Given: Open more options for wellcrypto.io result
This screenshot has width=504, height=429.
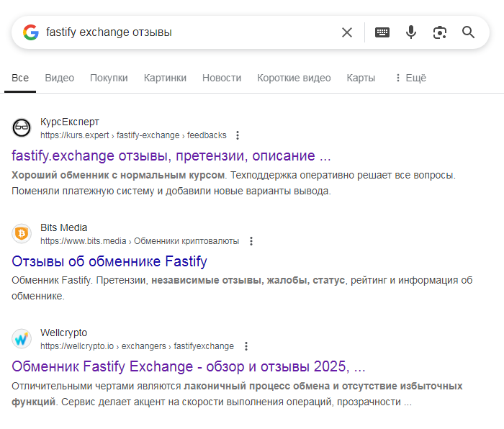Looking at the screenshot, I should point(246,346).
